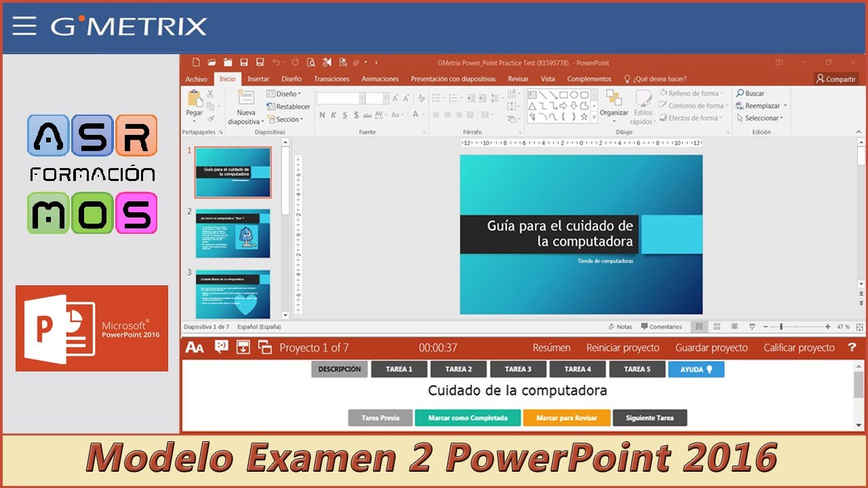Toggle Comentarios pane in status bar
This screenshot has width=868, height=488.
(661, 327)
